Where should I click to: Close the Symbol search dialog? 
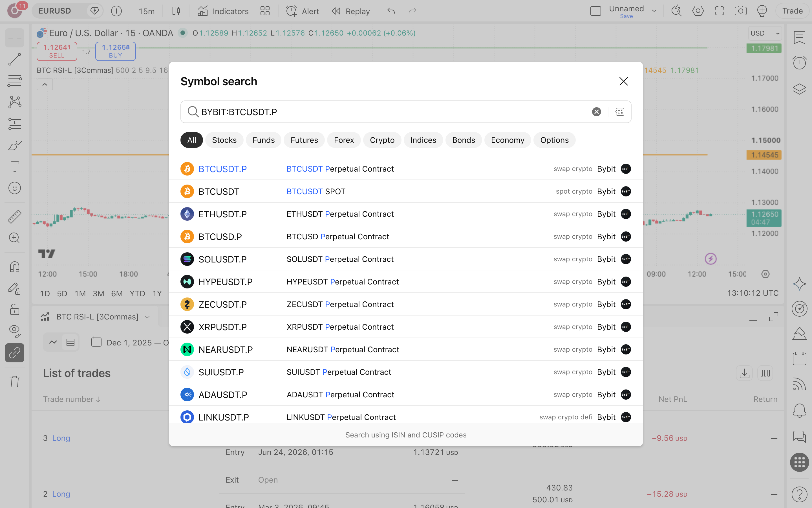tap(623, 81)
